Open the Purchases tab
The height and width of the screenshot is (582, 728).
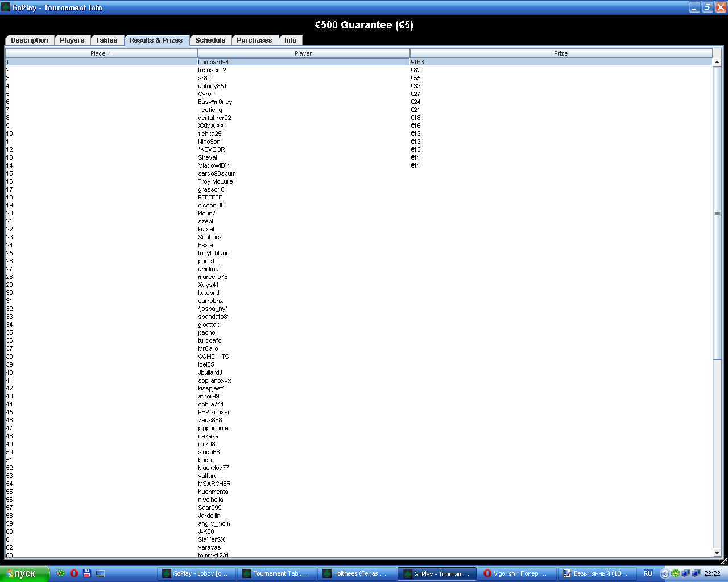tap(254, 40)
